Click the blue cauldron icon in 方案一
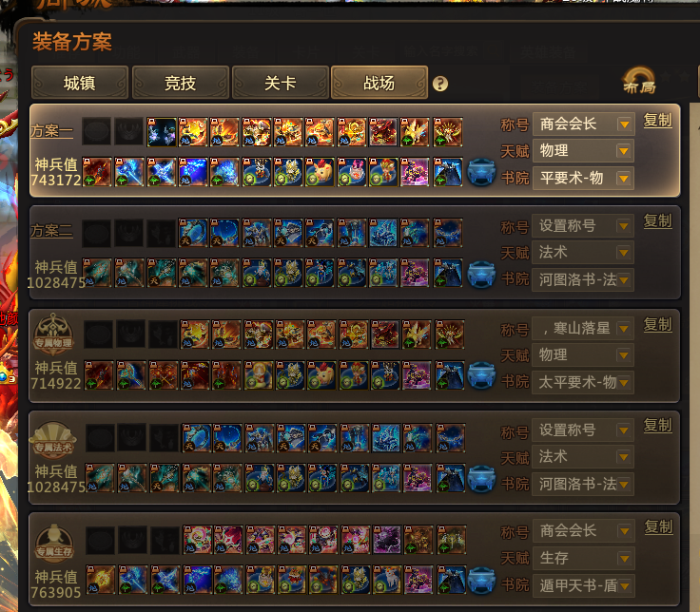 481,172
